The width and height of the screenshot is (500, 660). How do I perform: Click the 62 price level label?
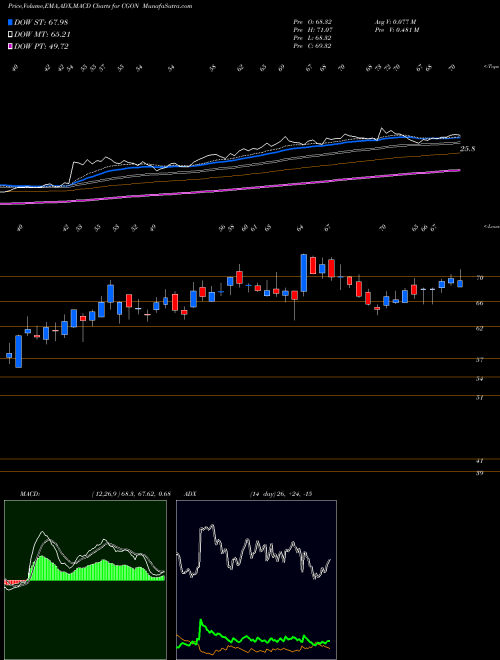coord(479,328)
